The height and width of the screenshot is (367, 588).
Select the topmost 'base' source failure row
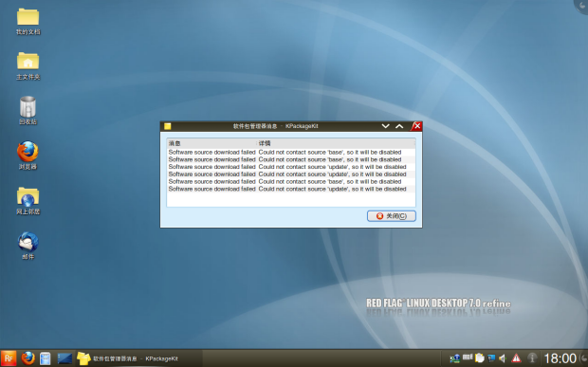click(x=291, y=152)
